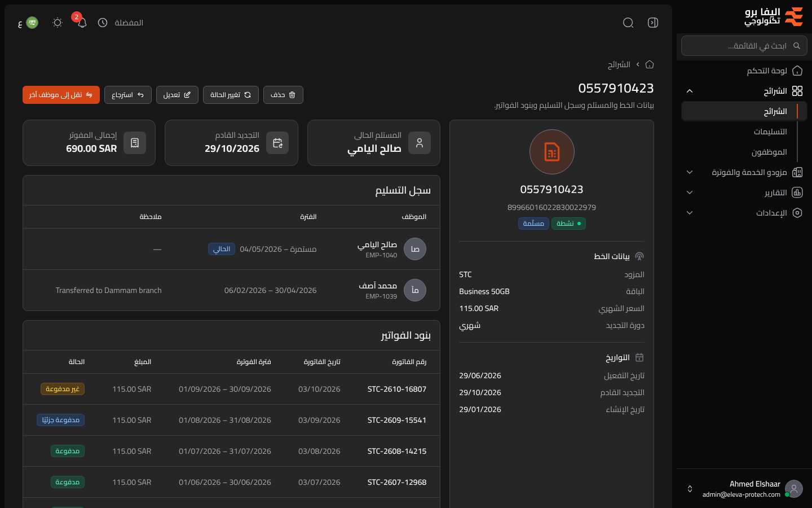Click the استرجاع return button

pyautogui.click(x=128, y=95)
